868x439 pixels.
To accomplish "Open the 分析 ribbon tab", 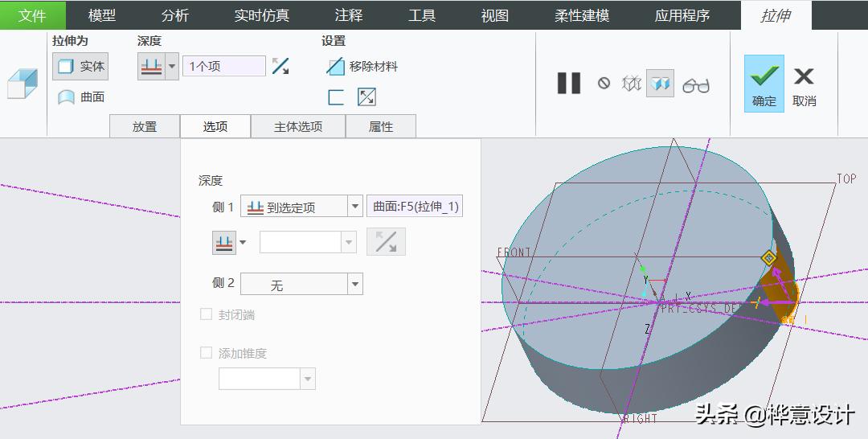I will pos(175,15).
